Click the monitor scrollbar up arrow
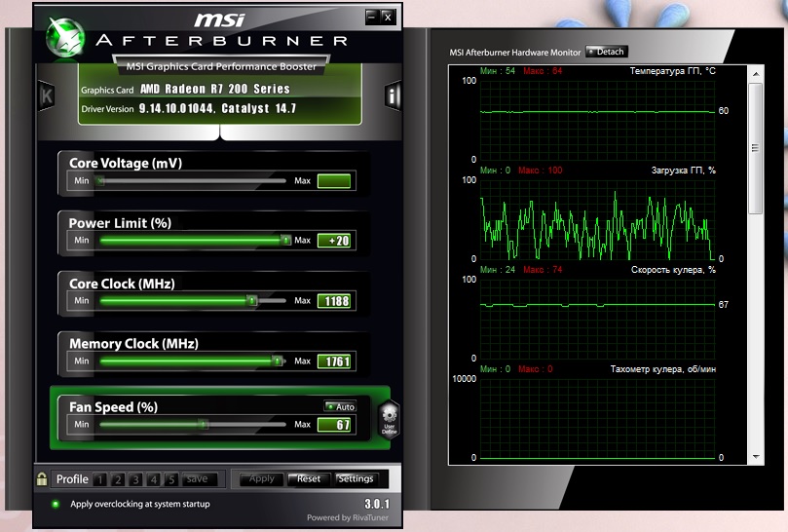 (x=756, y=74)
